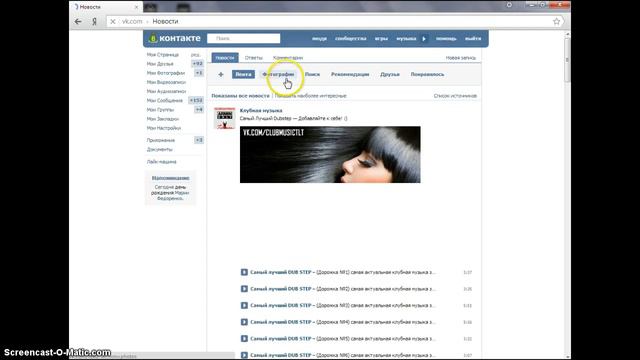Play the Дорожка №5 DUB STEP track
Screen dimensions: 640x360
tap(244, 338)
